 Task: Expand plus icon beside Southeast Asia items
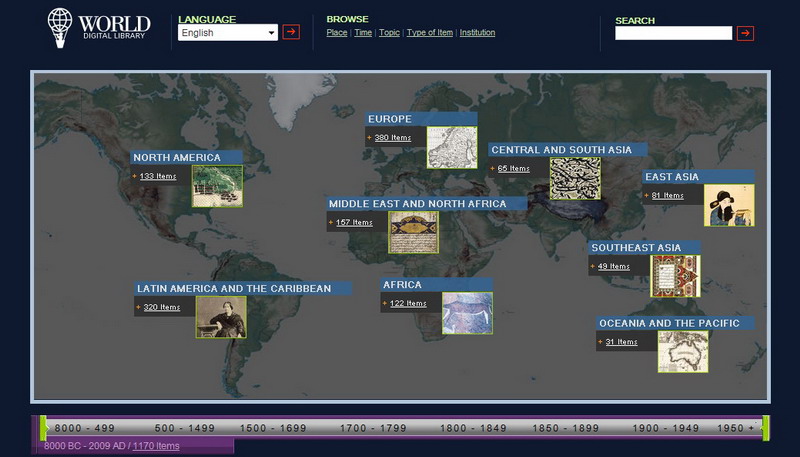coord(593,267)
